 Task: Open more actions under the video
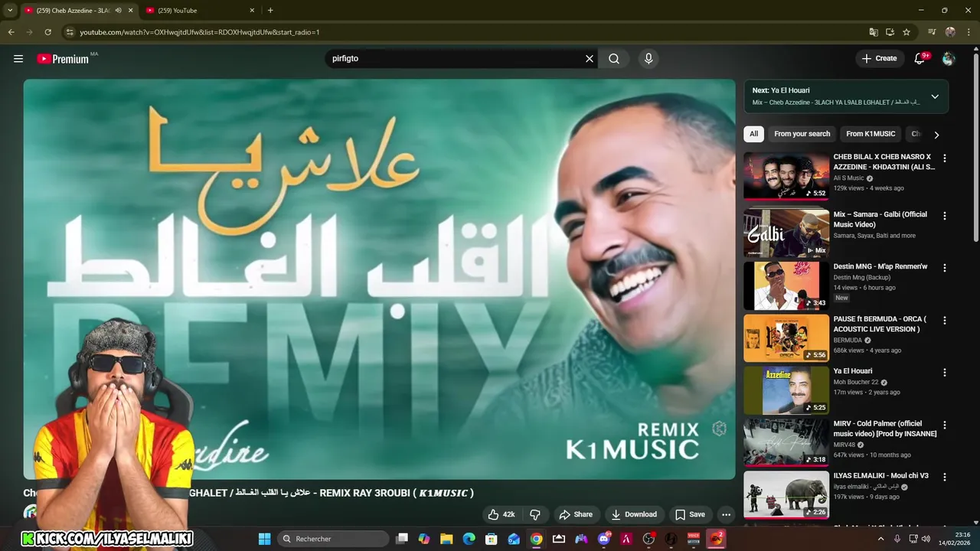[726, 514]
